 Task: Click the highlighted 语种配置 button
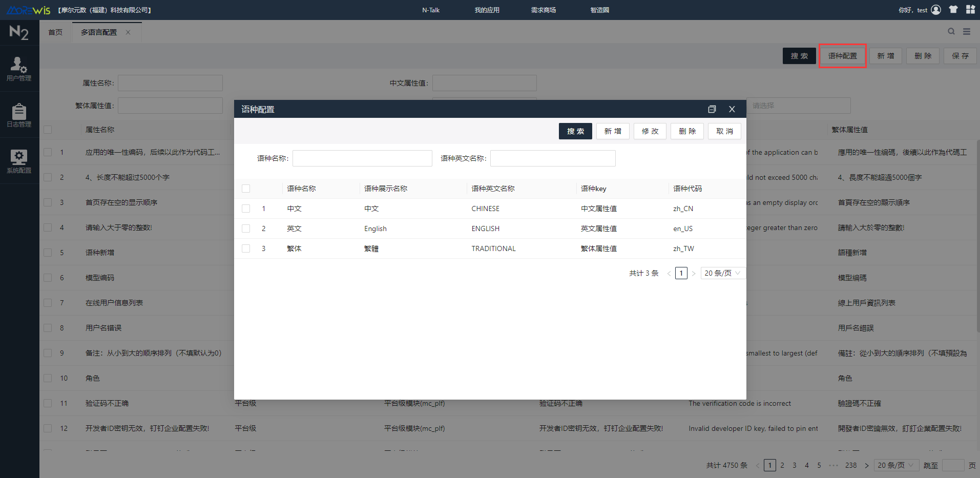click(842, 55)
